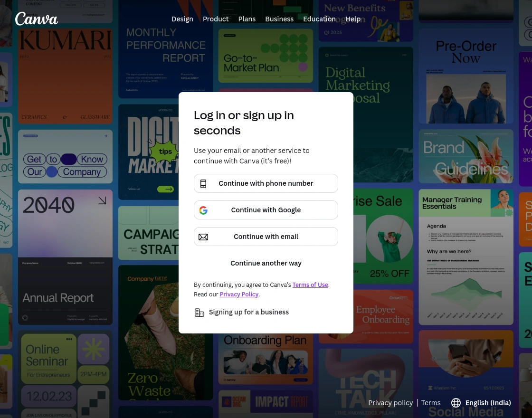Open the Plans menu
532x418 pixels.
coord(247,19)
